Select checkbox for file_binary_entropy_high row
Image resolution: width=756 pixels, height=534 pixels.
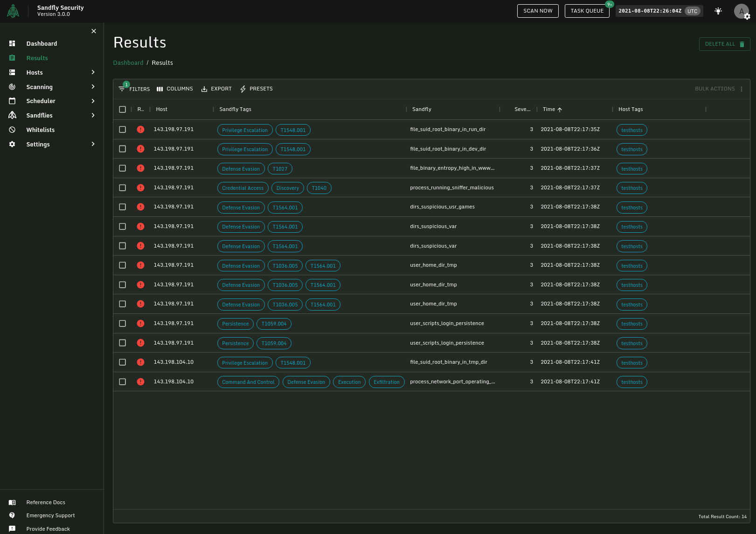[123, 168]
